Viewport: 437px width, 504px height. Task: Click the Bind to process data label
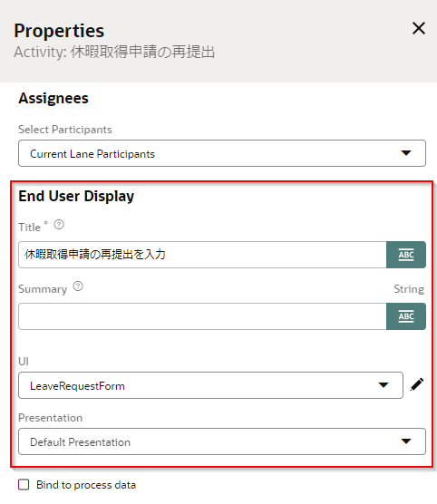86,485
